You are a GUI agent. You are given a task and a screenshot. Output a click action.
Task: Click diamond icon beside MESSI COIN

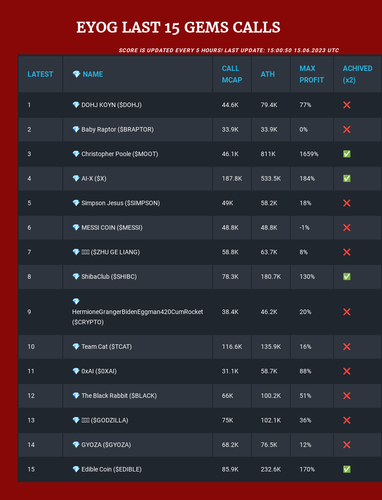click(x=76, y=227)
